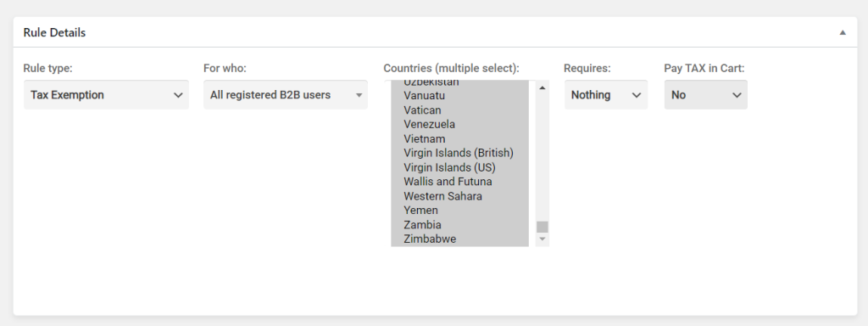Click the Rule Details panel heading
The height and width of the screenshot is (326, 868).
point(54,33)
